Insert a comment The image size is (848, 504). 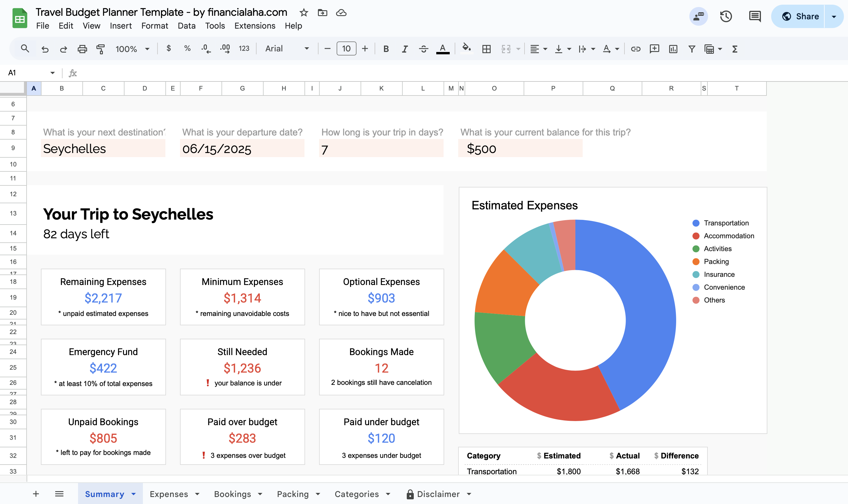654,49
